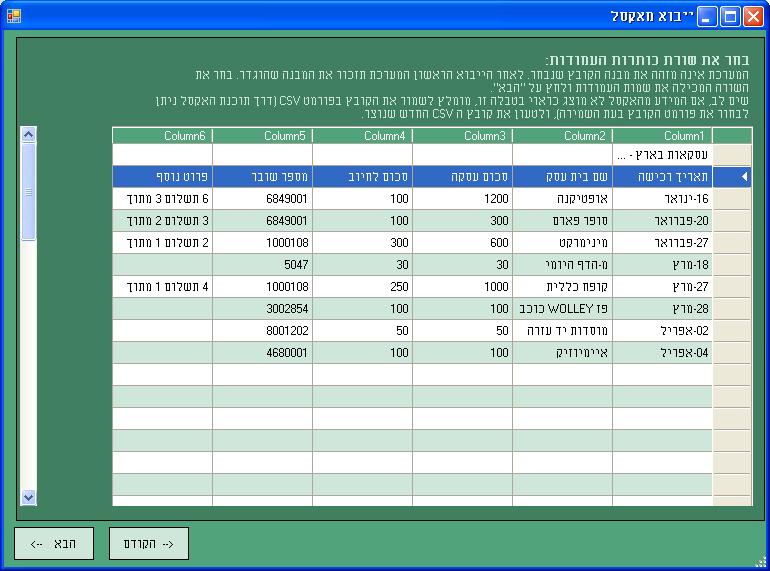Click voucher cell 8001202
The width and height of the screenshot is (770, 571).
(x=262, y=331)
